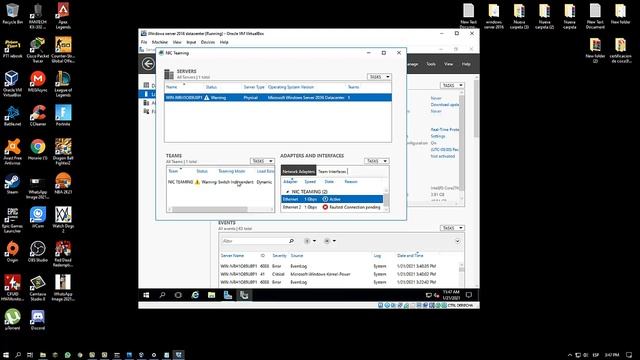Select the NIC TEAMING team row

[x=220, y=182]
